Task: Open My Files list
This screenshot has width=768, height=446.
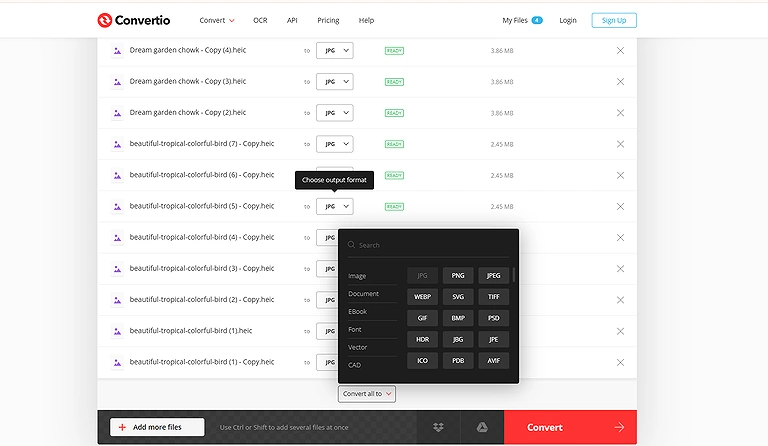Action: pos(522,20)
